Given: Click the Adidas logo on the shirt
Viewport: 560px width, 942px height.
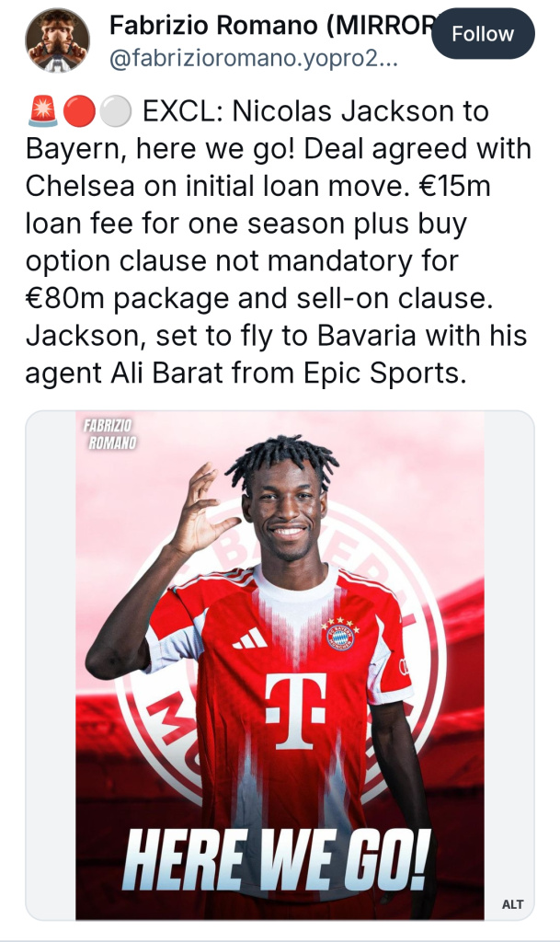Looking at the screenshot, I should click(250, 638).
